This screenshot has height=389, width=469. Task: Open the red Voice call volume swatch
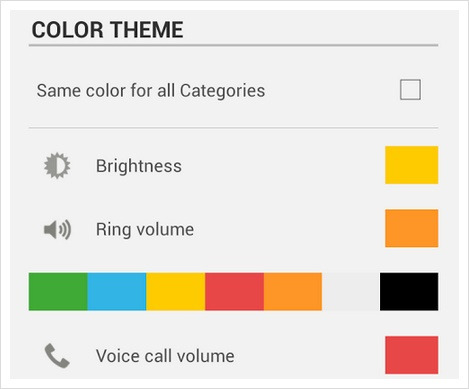coord(412,355)
